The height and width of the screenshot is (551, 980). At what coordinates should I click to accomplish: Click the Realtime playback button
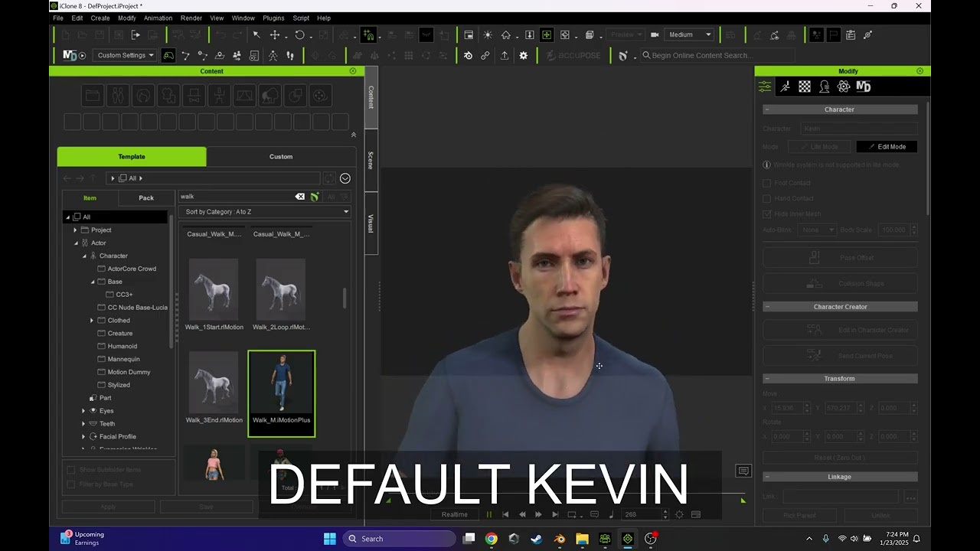click(x=454, y=514)
